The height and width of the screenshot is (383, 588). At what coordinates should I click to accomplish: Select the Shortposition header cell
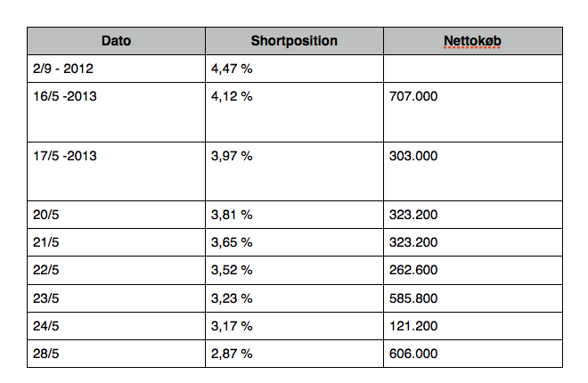294,41
